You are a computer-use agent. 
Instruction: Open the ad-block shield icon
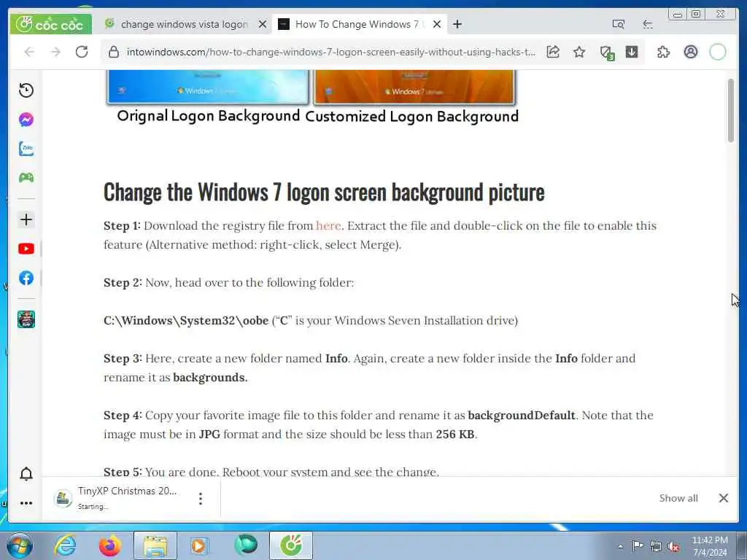(606, 52)
